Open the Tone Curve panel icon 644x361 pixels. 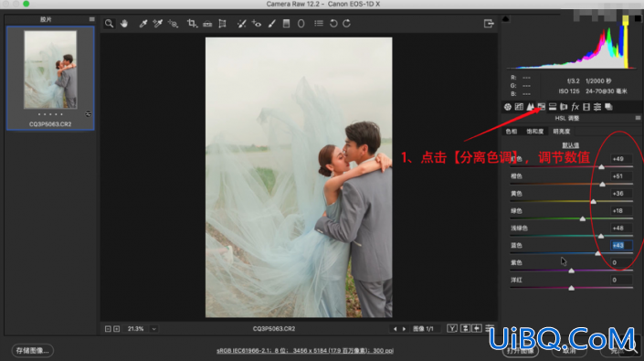click(x=519, y=107)
